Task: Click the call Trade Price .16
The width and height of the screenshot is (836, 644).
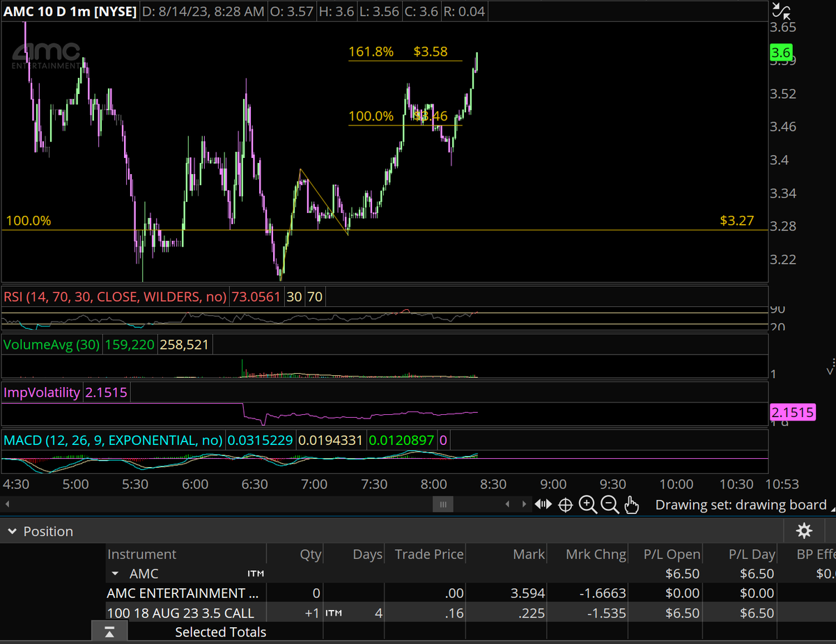Action: pyautogui.click(x=455, y=613)
